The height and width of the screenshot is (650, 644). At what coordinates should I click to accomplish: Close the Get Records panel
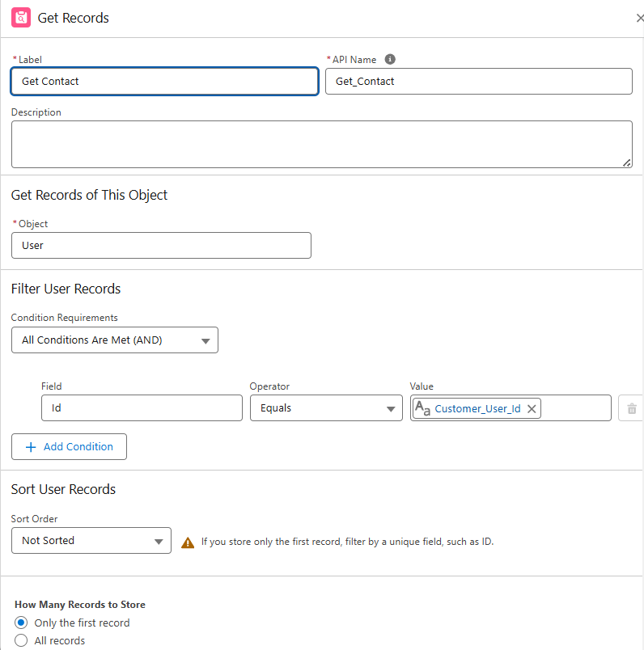pos(640,17)
